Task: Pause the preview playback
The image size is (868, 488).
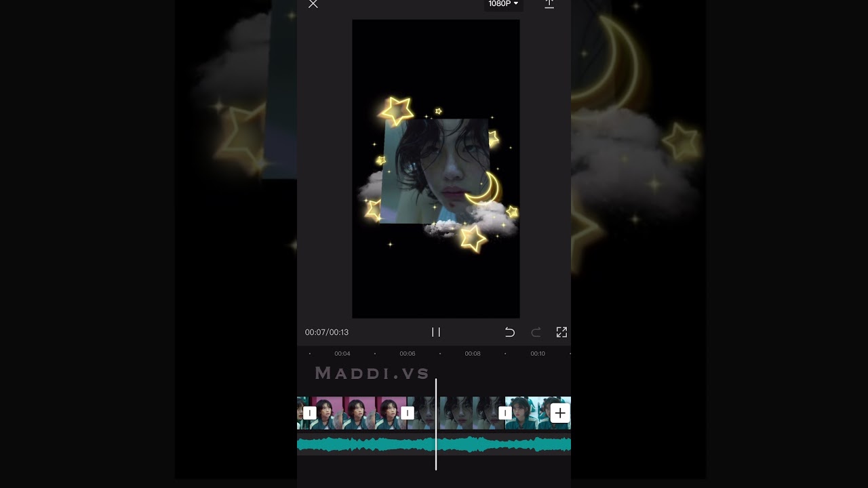Action: click(436, 332)
